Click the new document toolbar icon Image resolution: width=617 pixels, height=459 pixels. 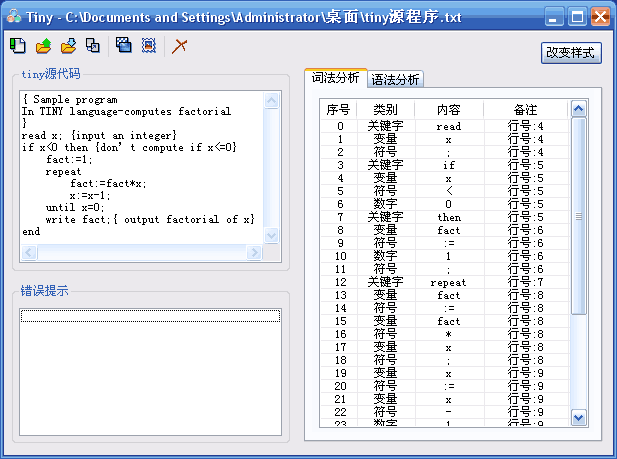tap(17, 45)
